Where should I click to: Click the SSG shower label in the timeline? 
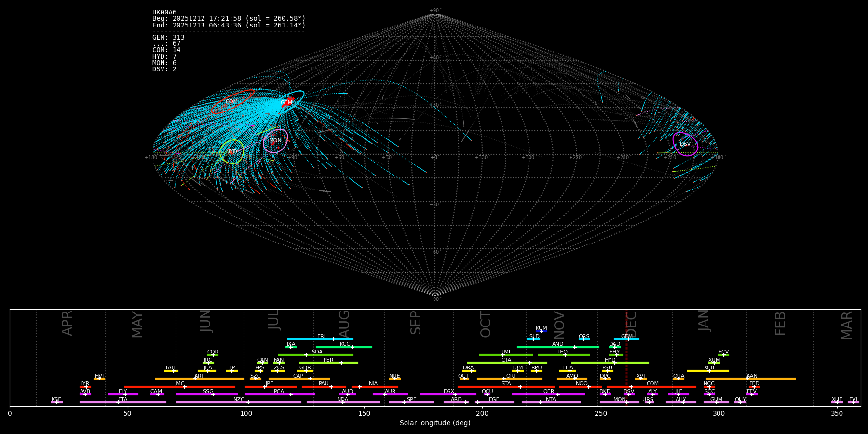pos(208,392)
